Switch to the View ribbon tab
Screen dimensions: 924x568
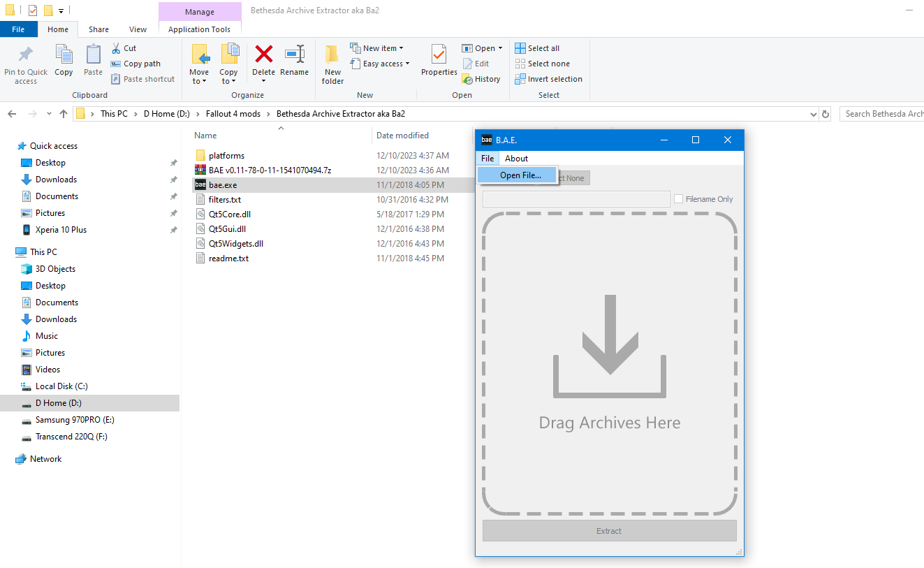pyautogui.click(x=138, y=29)
